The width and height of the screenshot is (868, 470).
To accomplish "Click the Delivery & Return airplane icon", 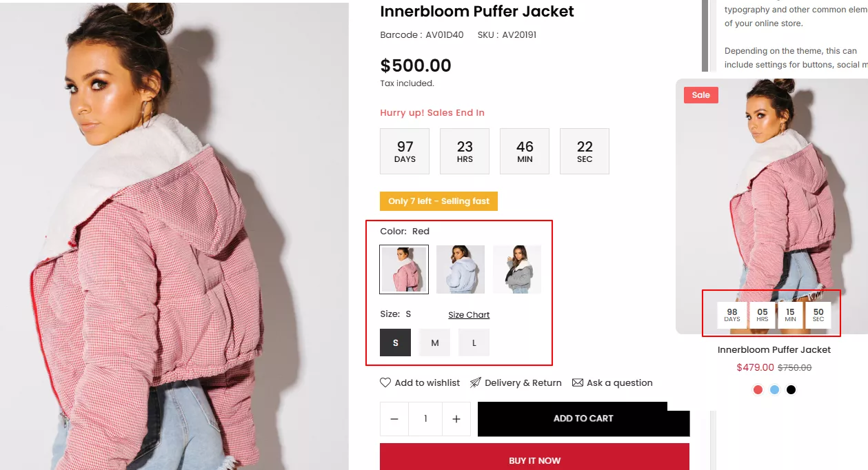I will click(476, 382).
